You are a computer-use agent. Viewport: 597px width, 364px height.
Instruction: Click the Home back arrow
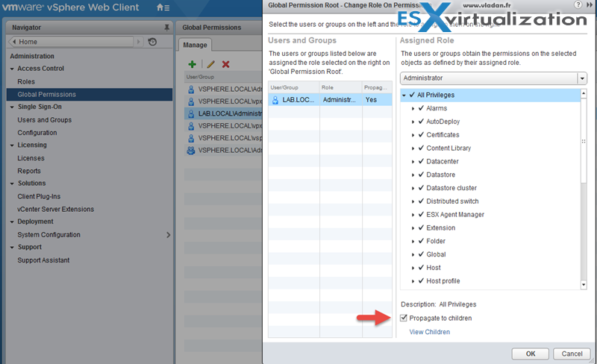[14, 42]
